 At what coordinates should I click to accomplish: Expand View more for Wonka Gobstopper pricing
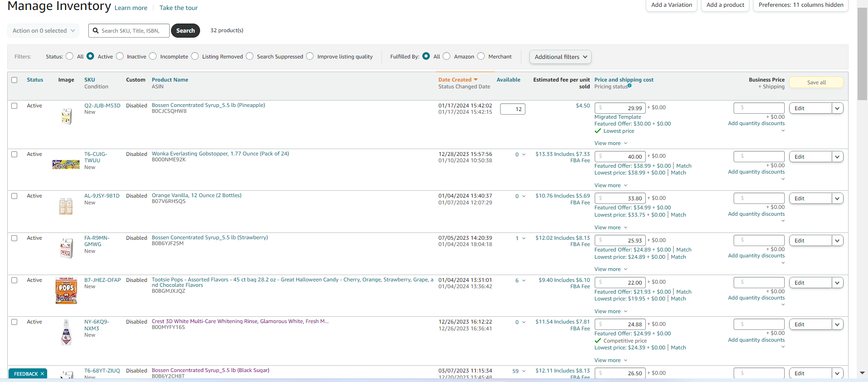pos(611,185)
